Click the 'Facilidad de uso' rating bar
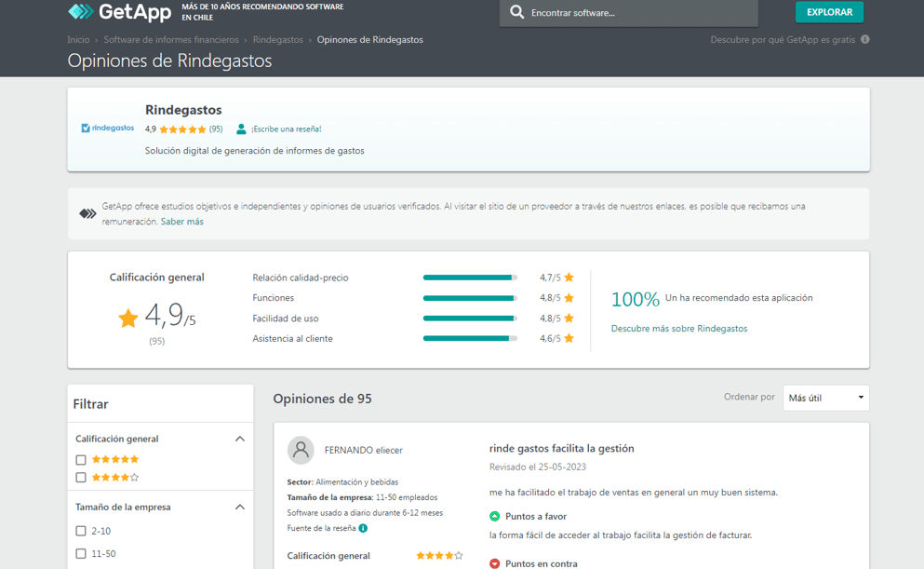924x569 pixels. pos(470,318)
